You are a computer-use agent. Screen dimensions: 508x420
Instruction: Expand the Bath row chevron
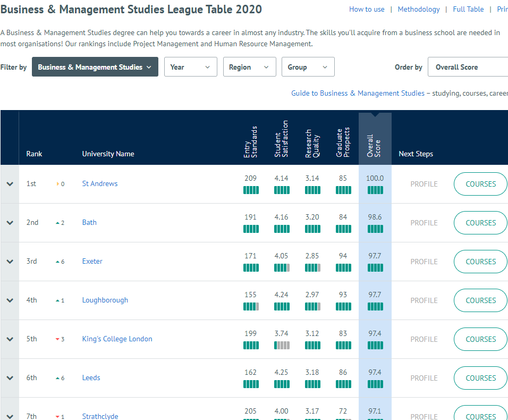coord(10,223)
